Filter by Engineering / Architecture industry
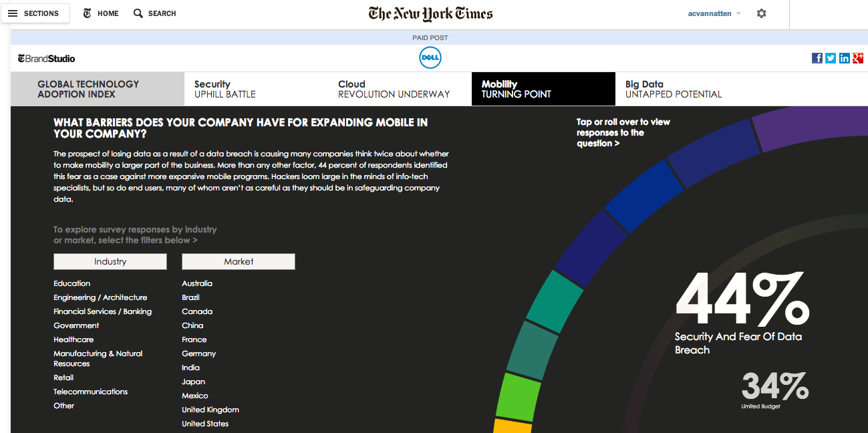868x433 pixels. pyautogui.click(x=100, y=297)
